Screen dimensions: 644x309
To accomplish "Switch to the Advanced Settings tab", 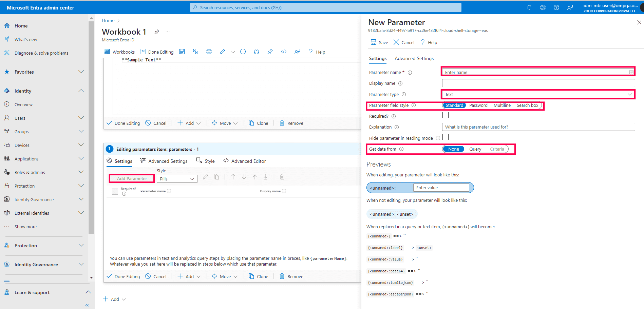I will tap(414, 58).
